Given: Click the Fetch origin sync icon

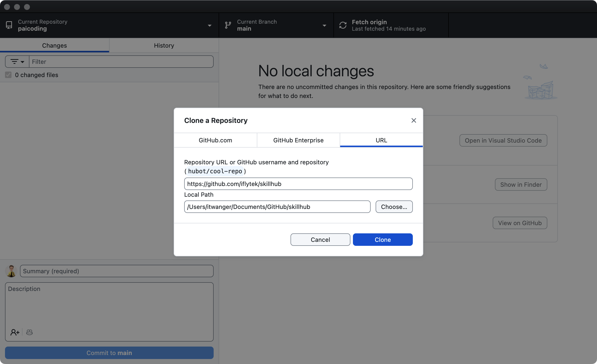Looking at the screenshot, I should tap(343, 25).
